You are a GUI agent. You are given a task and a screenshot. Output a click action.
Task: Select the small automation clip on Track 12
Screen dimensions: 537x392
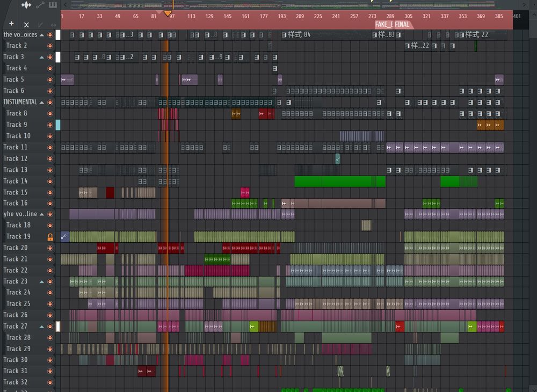click(337, 158)
